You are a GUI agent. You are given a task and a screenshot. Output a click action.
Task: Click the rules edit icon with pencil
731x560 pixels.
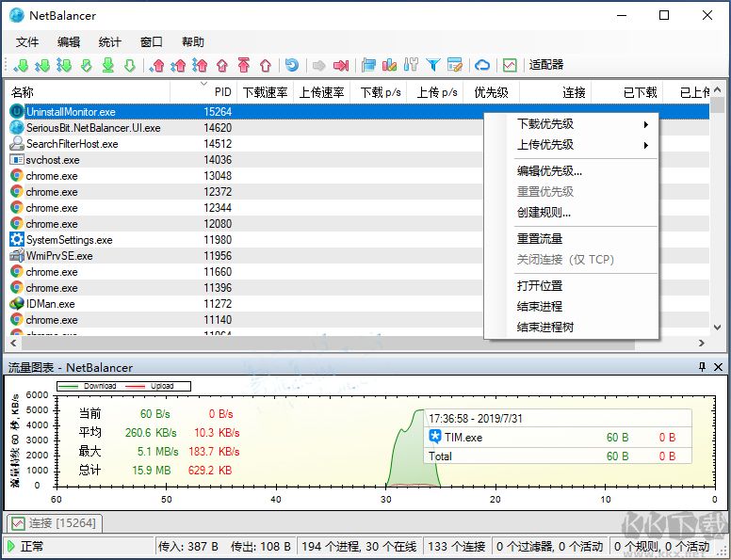click(455, 65)
